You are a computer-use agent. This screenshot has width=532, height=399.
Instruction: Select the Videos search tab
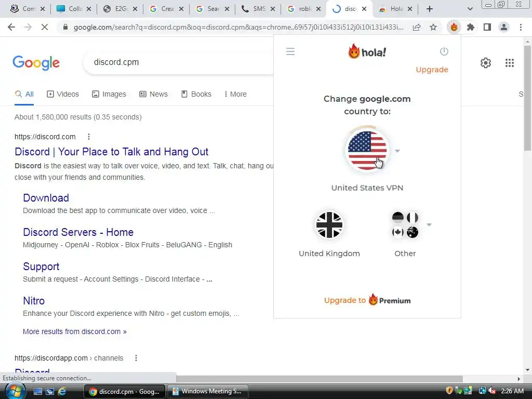click(x=63, y=94)
